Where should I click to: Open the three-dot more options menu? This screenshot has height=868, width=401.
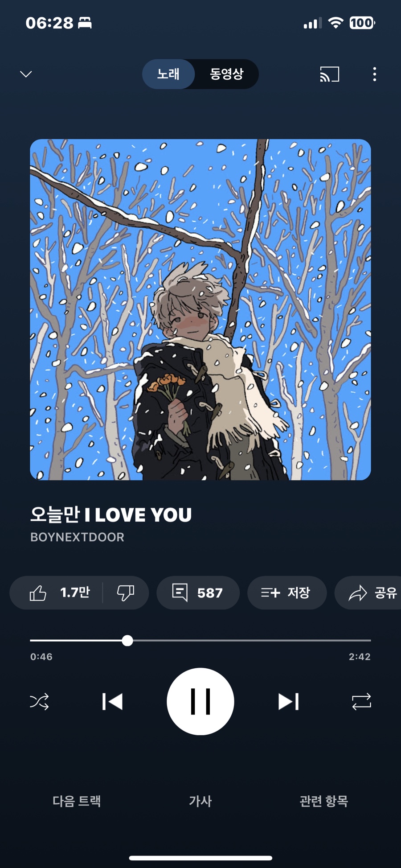click(x=375, y=74)
